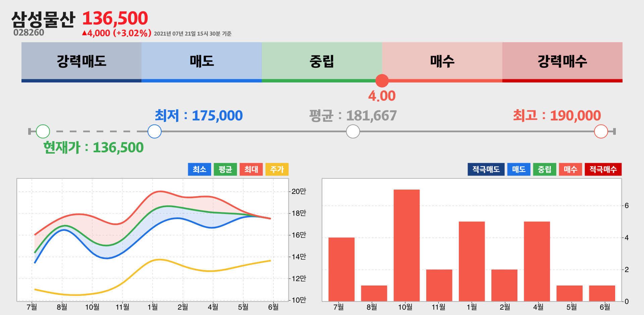Toggle the blue 매도 legend in bar chart

pyautogui.click(x=519, y=169)
